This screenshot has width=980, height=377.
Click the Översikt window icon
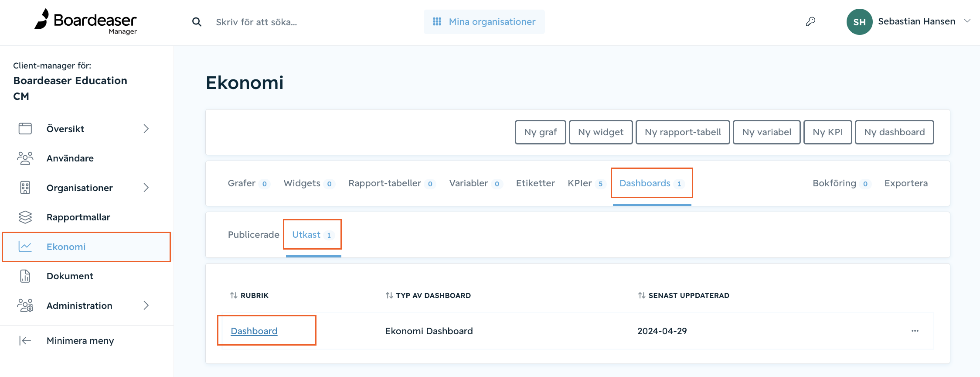(x=25, y=128)
